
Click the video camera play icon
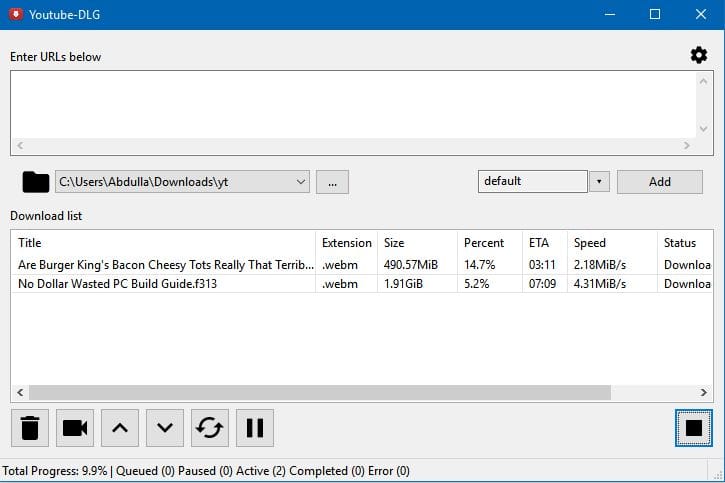click(75, 428)
